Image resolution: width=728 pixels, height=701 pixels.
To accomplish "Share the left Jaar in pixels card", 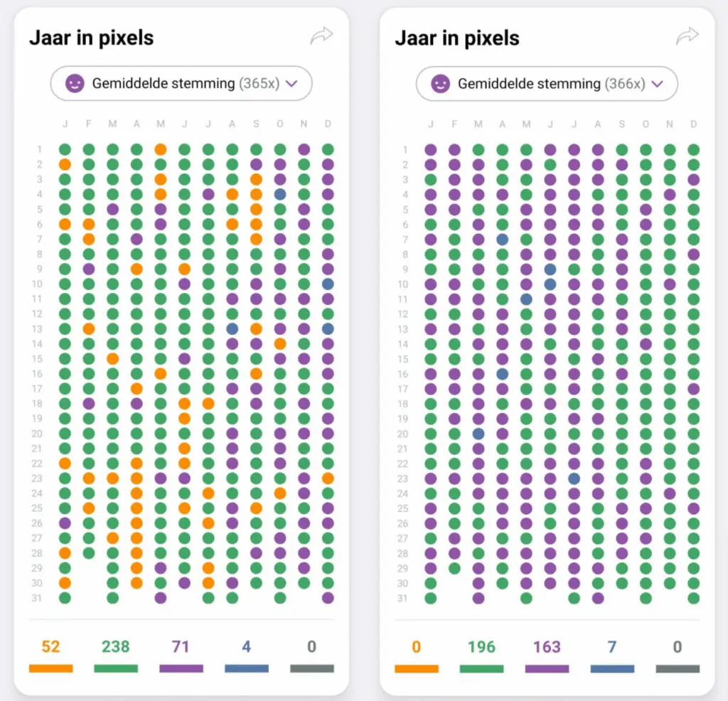I will click(x=321, y=36).
